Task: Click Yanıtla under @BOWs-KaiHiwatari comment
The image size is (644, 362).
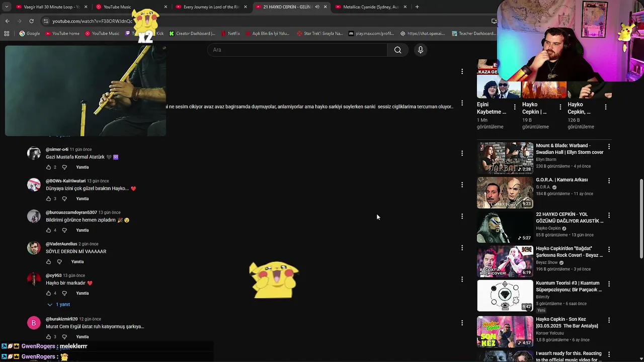Action: point(83,199)
